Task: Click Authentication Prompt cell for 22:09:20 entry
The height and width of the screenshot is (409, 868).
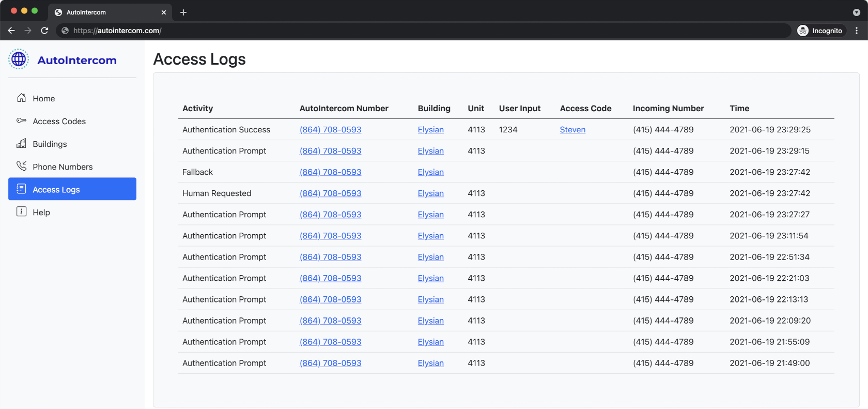Action: coord(224,321)
